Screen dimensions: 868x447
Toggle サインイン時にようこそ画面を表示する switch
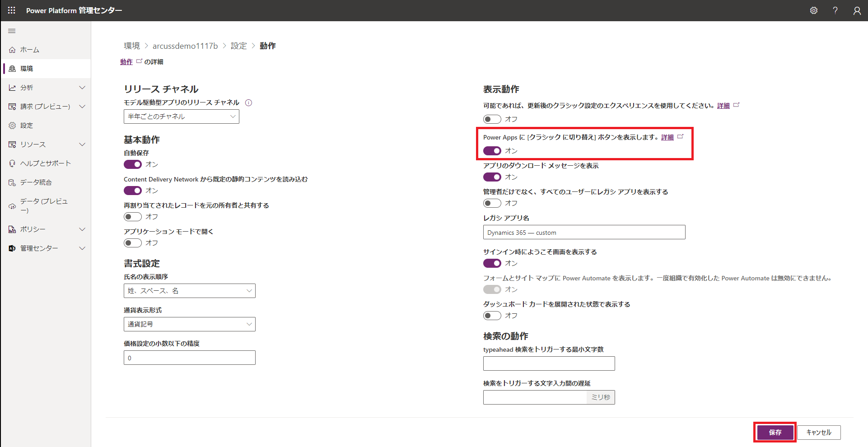[x=492, y=263]
